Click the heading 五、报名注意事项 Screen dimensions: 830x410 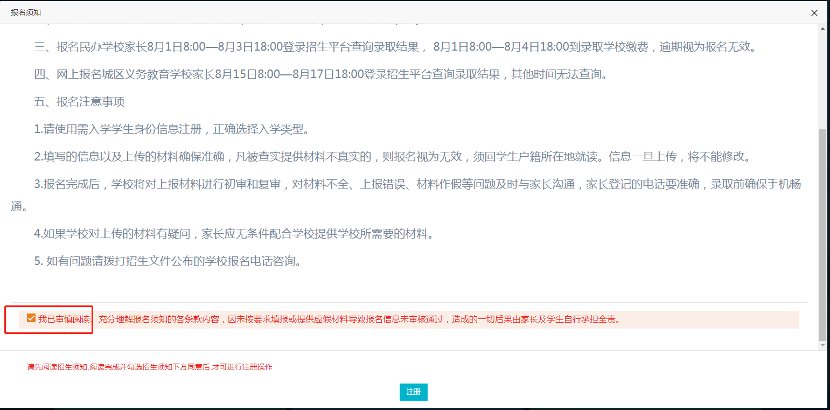pyautogui.click(x=79, y=102)
